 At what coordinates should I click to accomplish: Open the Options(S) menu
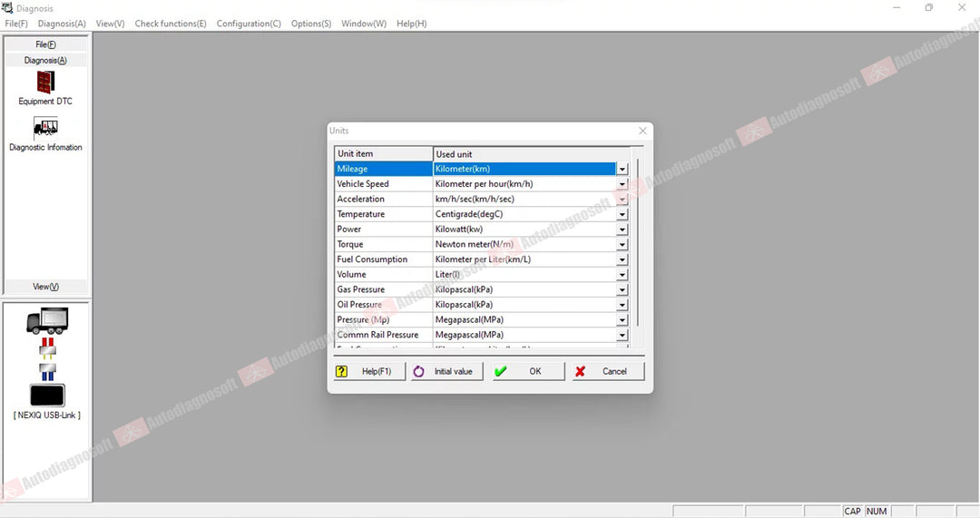coord(311,24)
